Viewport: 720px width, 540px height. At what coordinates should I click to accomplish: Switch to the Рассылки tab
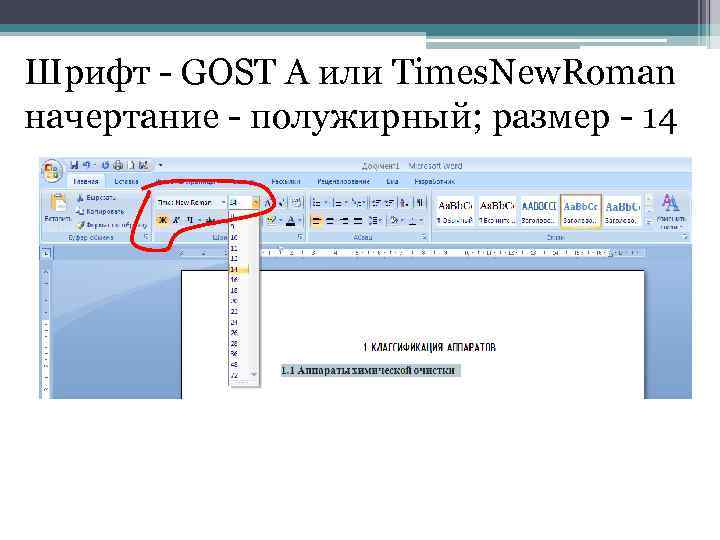[285, 181]
